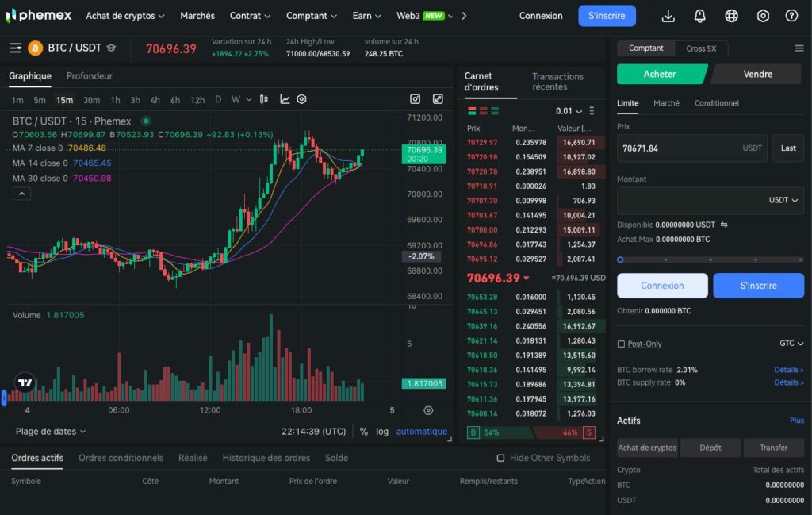Open indicator settings with the target icon
This screenshot has height=515, width=812.
301,98
